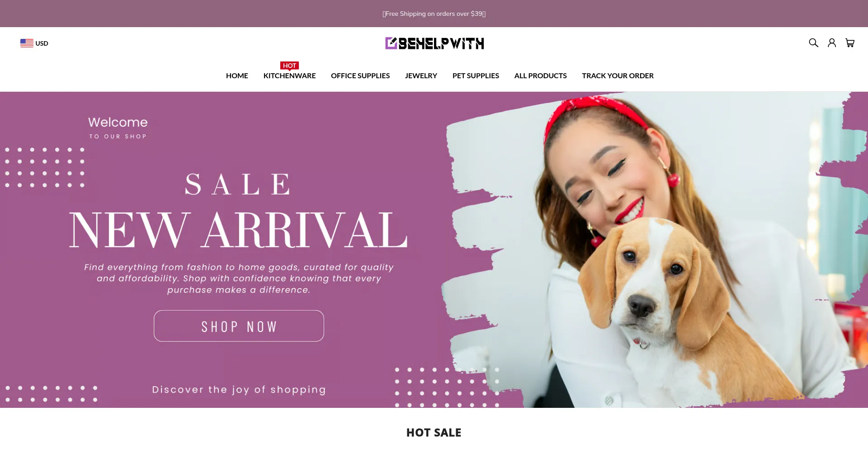View ALL PRODUCTS page
868x449 pixels.
[540, 76]
